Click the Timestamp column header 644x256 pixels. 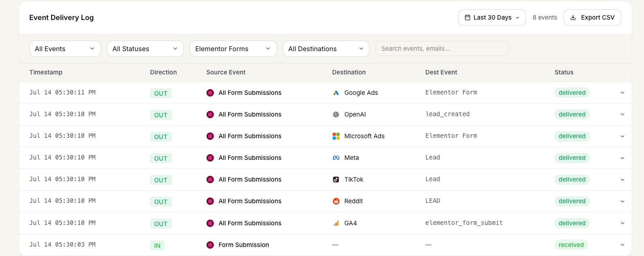pos(46,72)
